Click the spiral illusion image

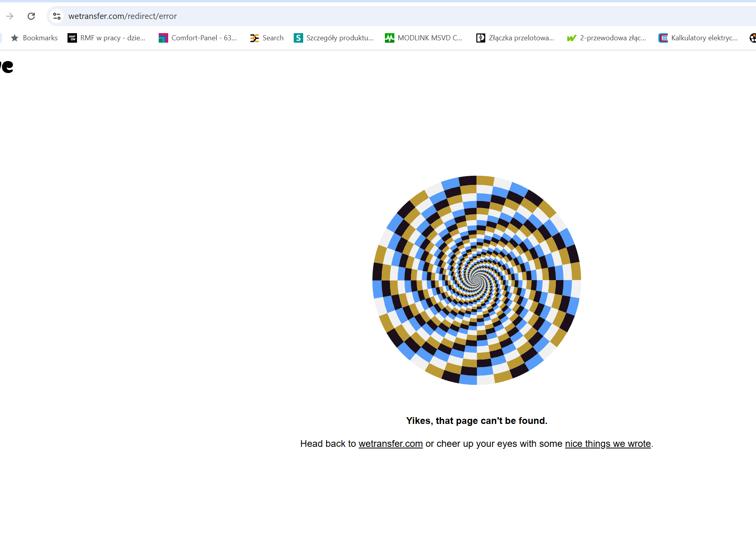click(x=476, y=280)
